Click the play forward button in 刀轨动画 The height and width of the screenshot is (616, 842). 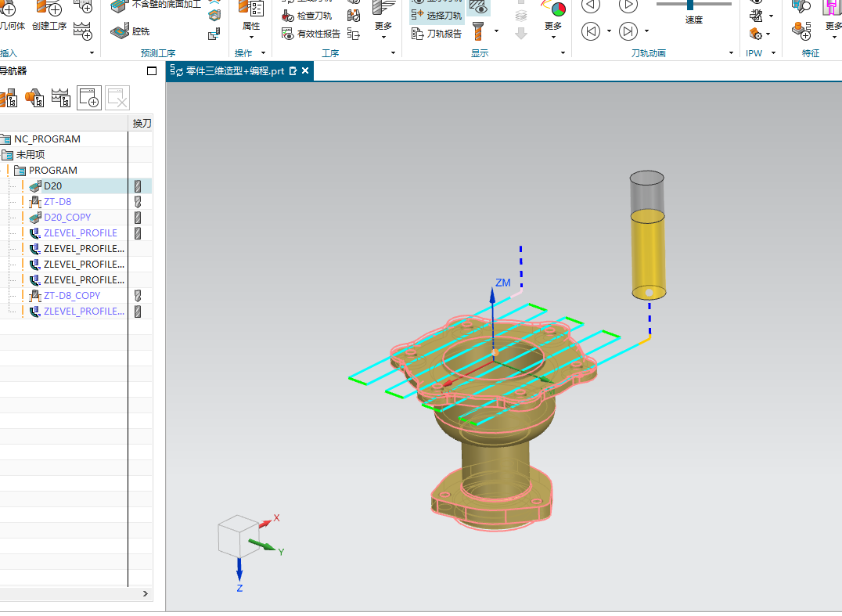pos(628,5)
